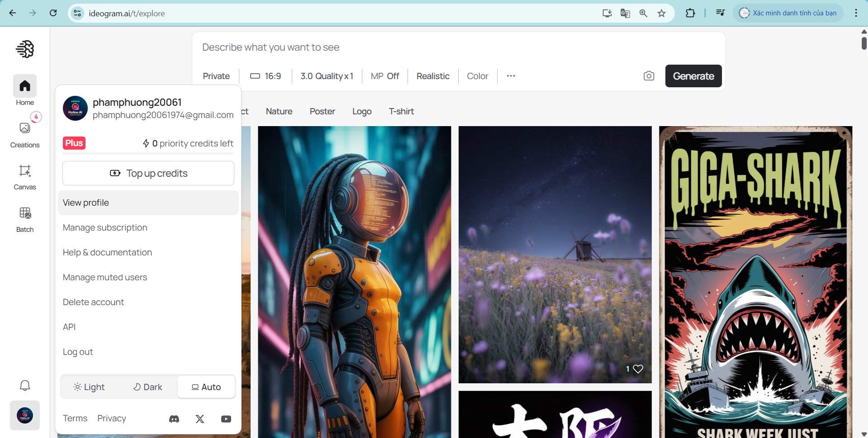This screenshot has width=868, height=438.
Task: Open the Canvas tool in sidebar
Action: point(25,177)
